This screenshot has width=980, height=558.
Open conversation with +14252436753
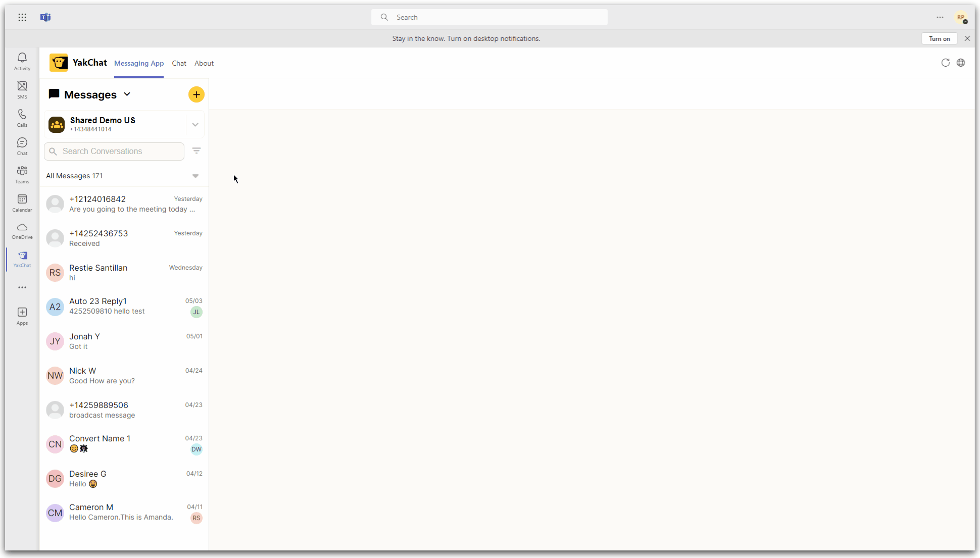point(124,238)
